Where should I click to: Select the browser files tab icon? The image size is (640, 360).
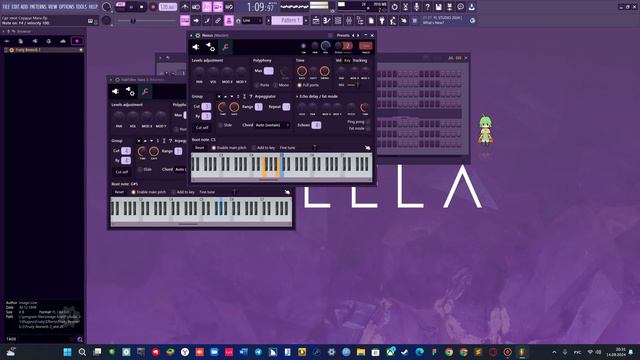(x=20, y=41)
